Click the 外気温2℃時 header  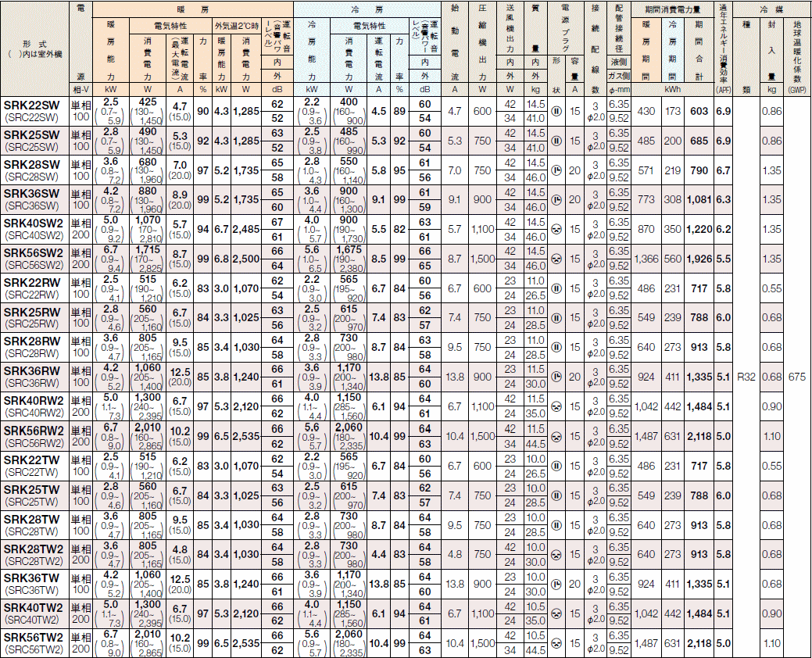click(237, 25)
